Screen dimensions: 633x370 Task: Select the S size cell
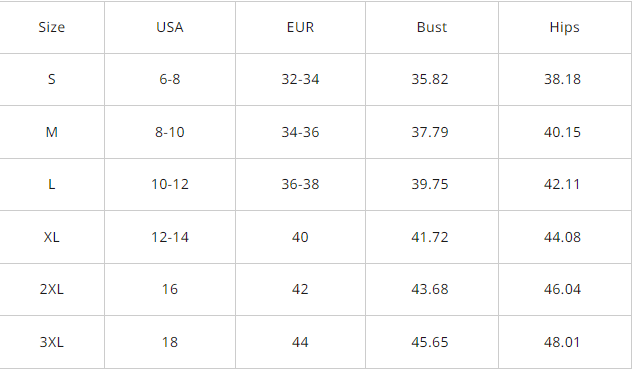pyautogui.click(x=52, y=79)
